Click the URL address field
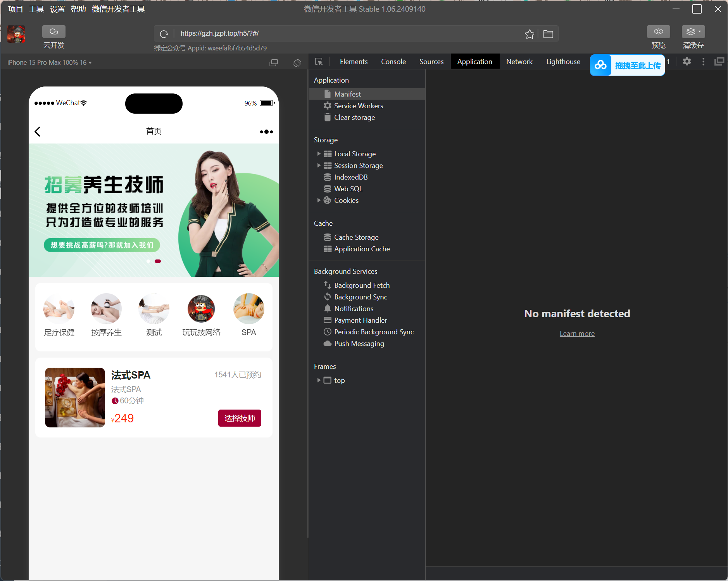Image resolution: width=728 pixels, height=581 pixels. (x=349, y=34)
